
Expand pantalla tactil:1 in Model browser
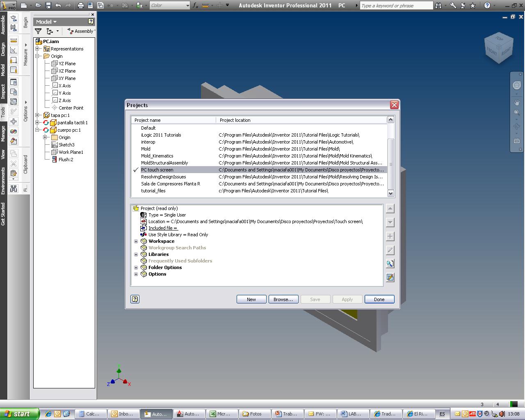37,123
